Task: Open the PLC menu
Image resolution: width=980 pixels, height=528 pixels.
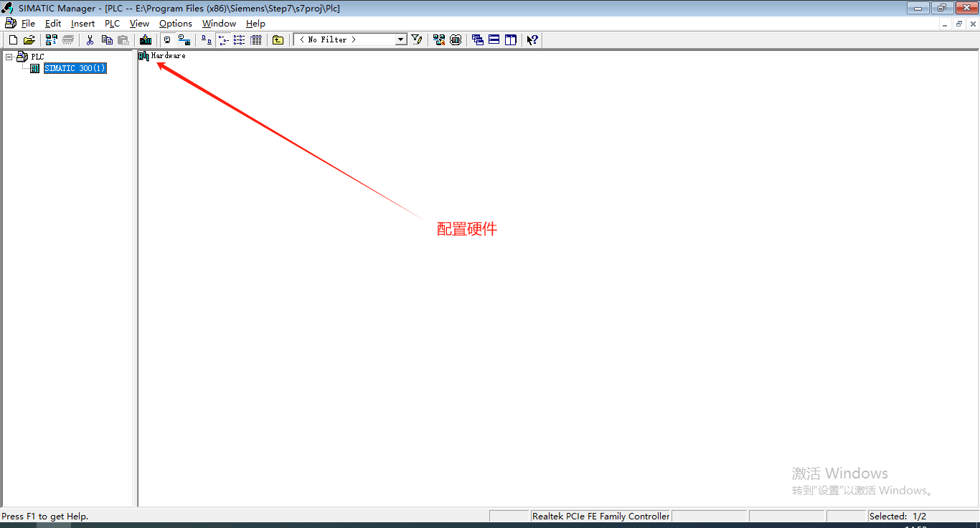Action: pos(112,24)
